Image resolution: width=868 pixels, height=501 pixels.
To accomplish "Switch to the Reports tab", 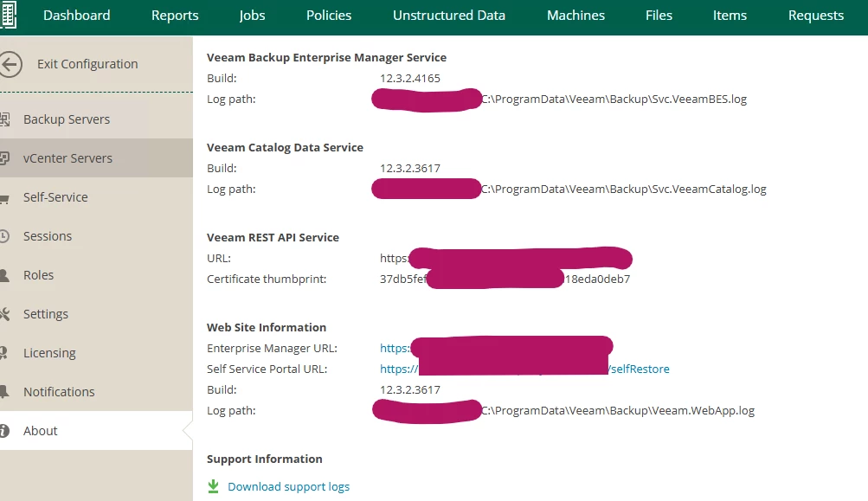I will (175, 16).
